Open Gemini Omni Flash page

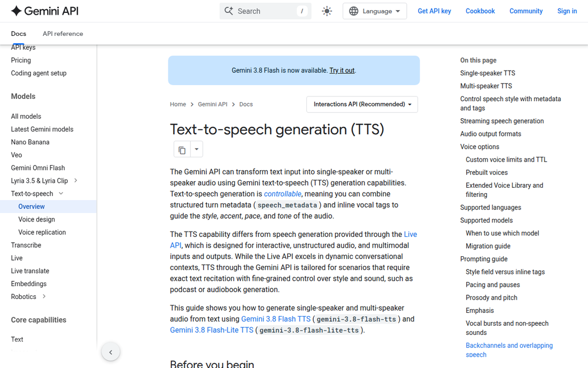pyautogui.click(x=38, y=167)
